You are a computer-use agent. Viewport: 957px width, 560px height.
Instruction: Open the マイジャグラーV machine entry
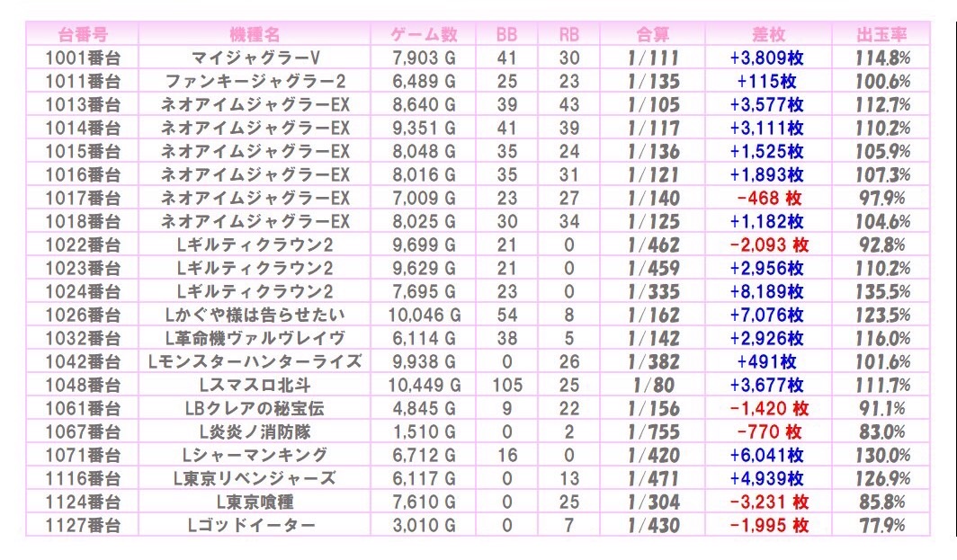(255, 58)
